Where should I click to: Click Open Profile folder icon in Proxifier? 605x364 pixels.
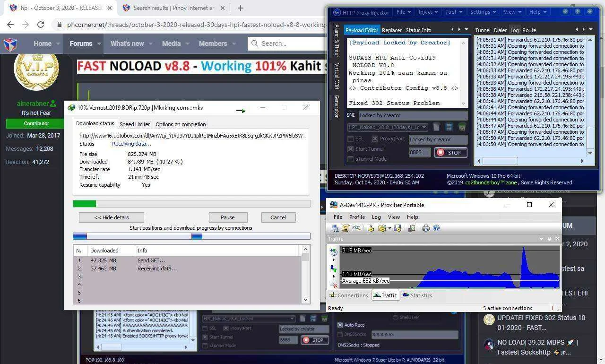382,228
